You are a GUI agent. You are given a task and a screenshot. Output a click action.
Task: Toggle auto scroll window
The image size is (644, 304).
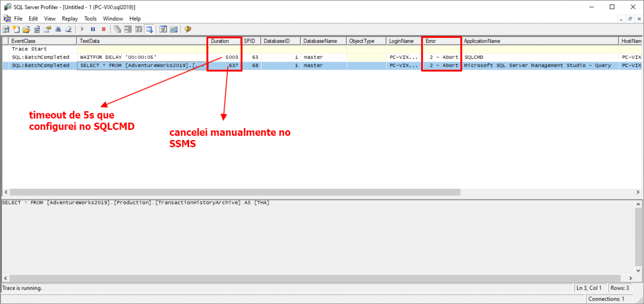point(149,29)
